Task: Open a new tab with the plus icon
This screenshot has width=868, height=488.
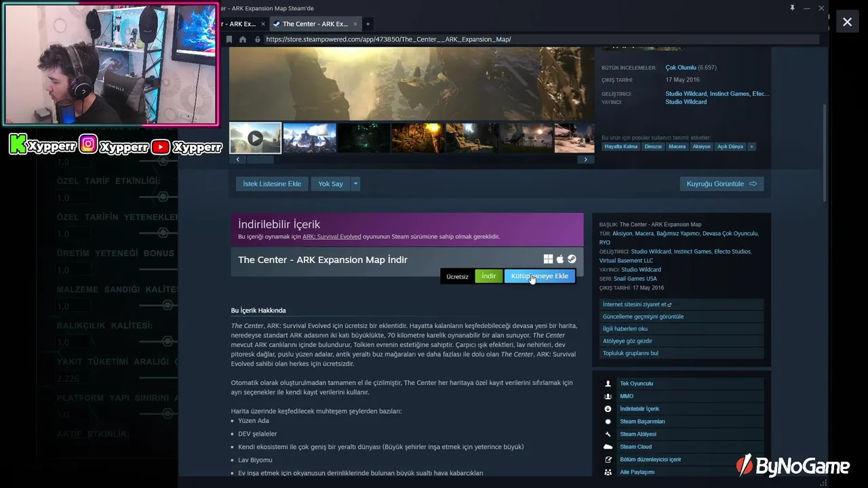Action: click(x=368, y=24)
